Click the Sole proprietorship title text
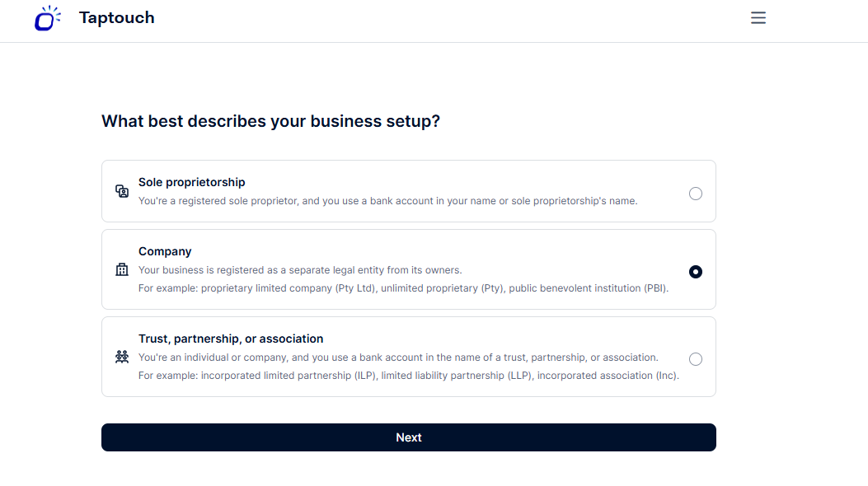The height and width of the screenshot is (486, 868). [x=192, y=182]
